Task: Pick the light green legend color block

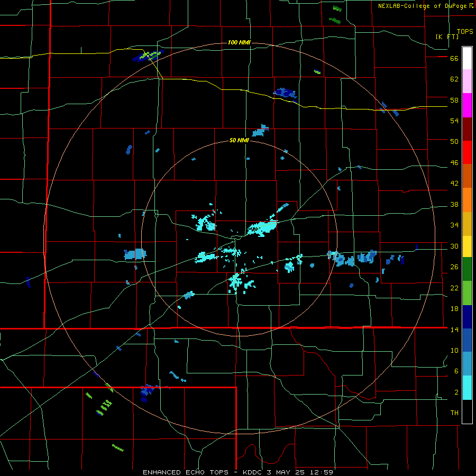Action: coord(467,293)
